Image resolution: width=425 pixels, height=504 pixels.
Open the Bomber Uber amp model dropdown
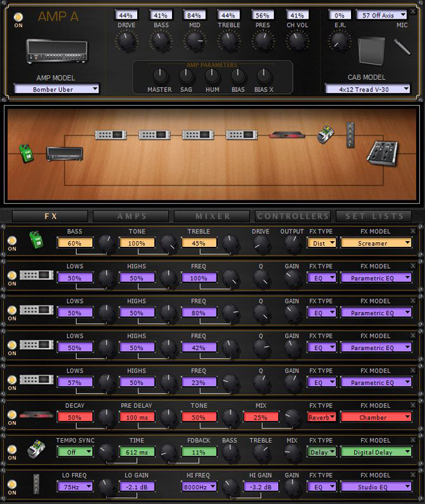point(56,89)
